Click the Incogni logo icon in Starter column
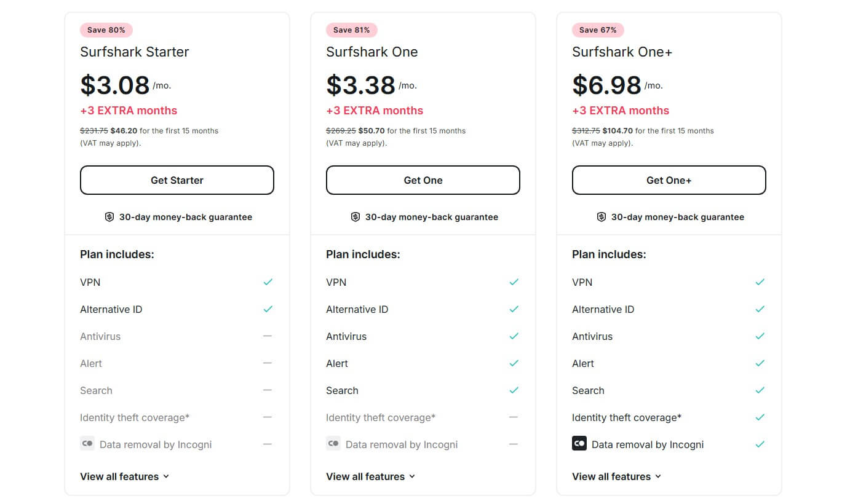The width and height of the screenshot is (842, 504). 87,443
